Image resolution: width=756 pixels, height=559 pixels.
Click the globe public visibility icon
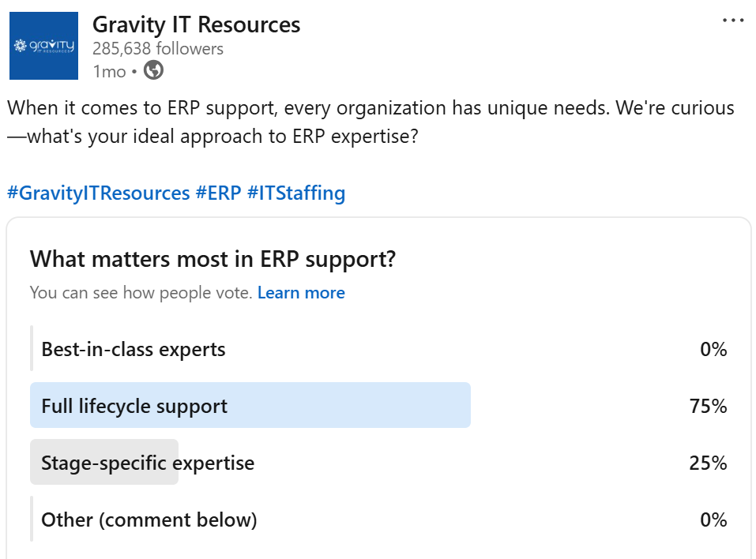pyautogui.click(x=154, y=71)
